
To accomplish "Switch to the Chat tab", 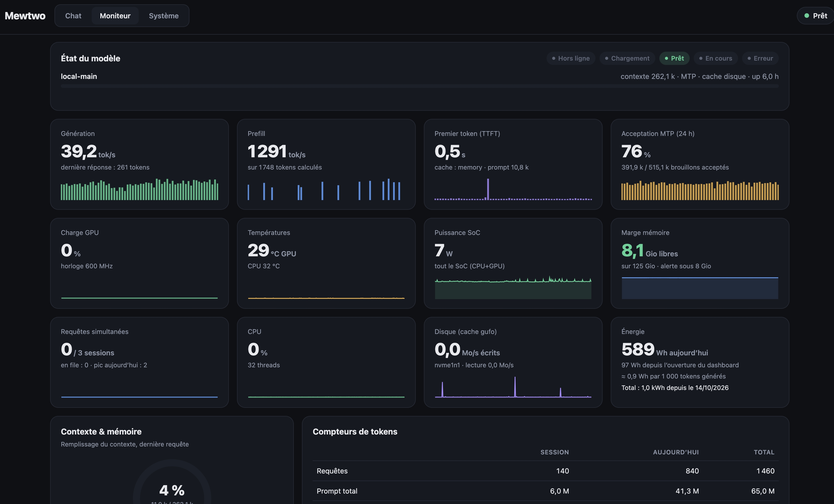I will 73,16.
